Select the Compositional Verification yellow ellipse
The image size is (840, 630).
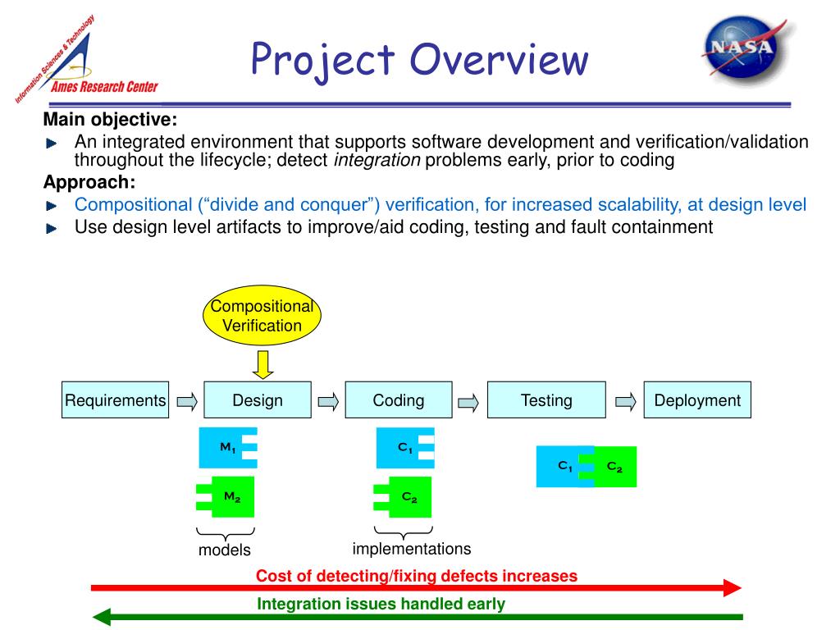click(262, 315)
